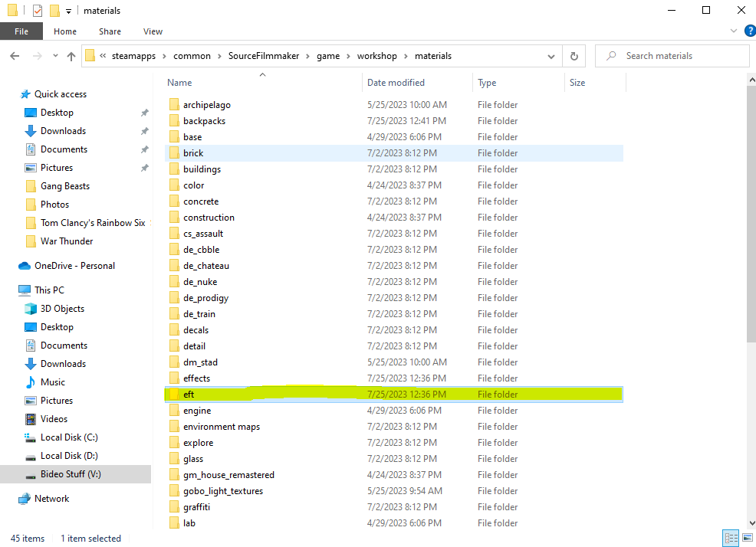Sort by the Type column header

(518, 83)
